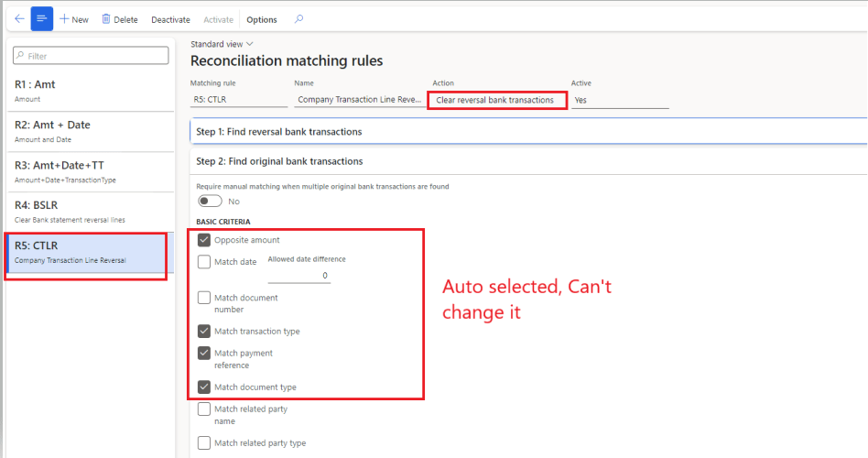Viewport: 868px width, 458px height.
Task: Click Deactivate in the action bar
Action: pos(170,19)
